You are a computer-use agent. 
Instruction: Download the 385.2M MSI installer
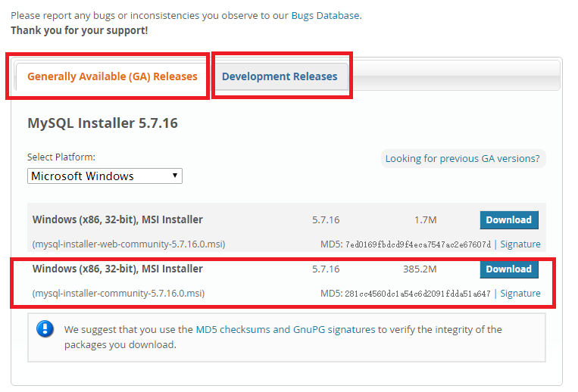point(508,269)
